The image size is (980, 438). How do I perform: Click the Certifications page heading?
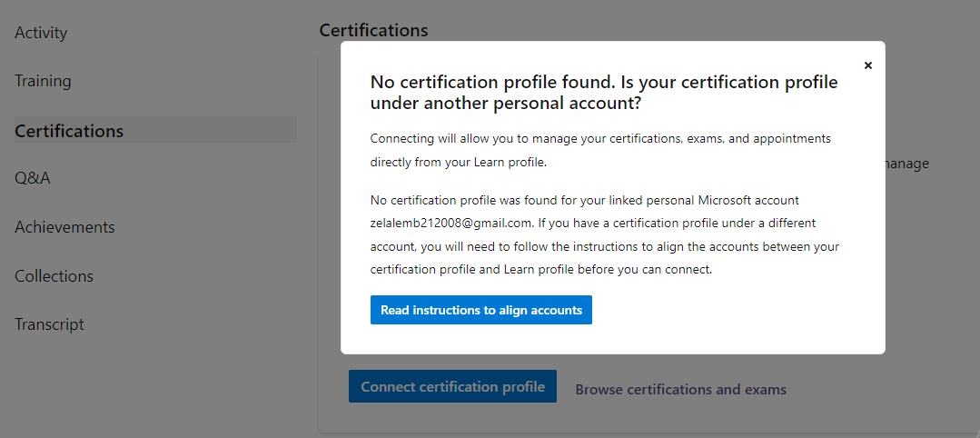(374, 30)
